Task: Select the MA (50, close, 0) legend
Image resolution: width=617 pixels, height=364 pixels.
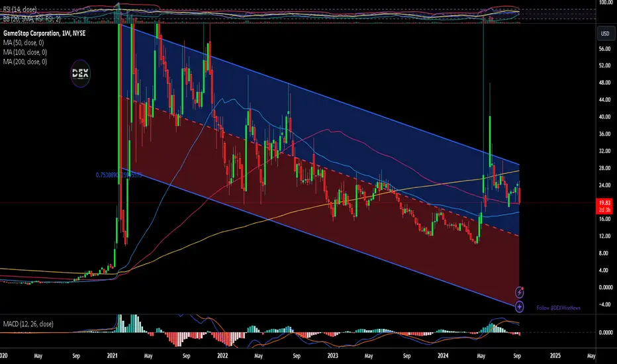Action: (x=23, y=42)
